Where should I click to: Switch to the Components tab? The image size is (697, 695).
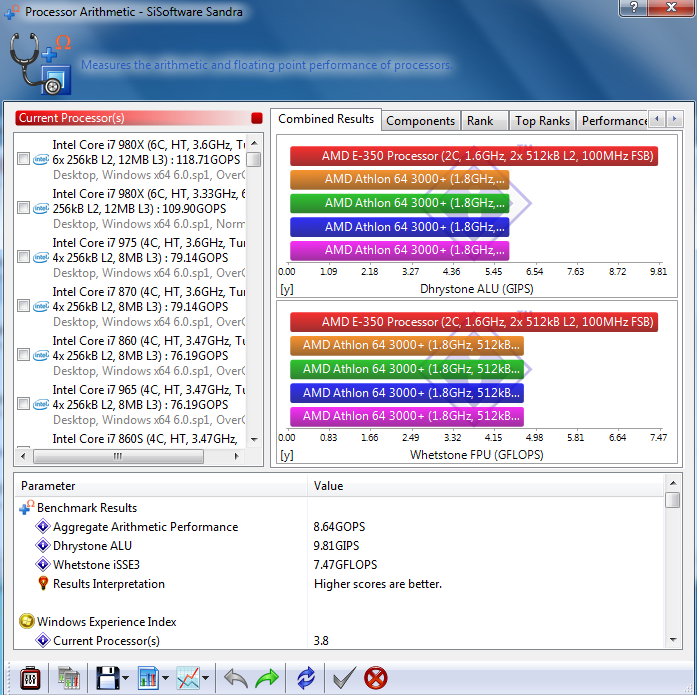[421, 121]
